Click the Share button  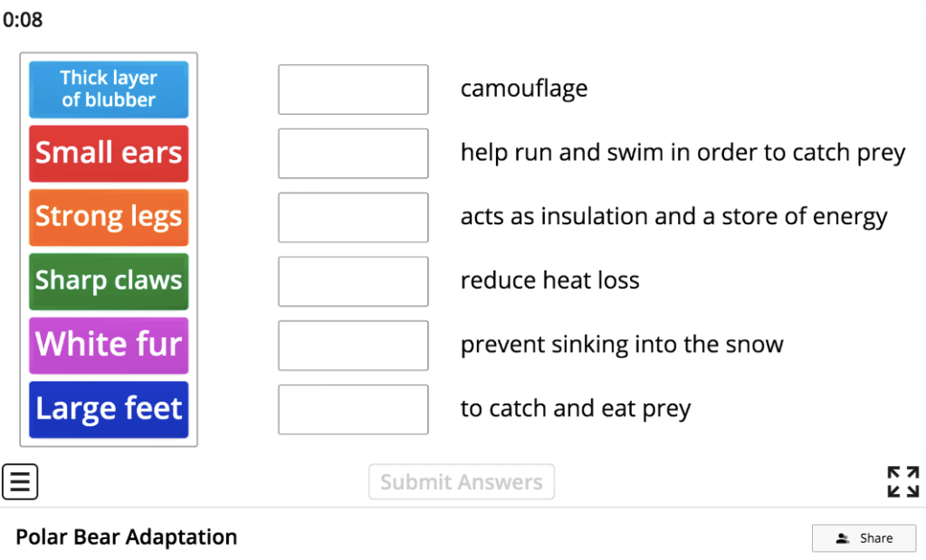point(864,538)
